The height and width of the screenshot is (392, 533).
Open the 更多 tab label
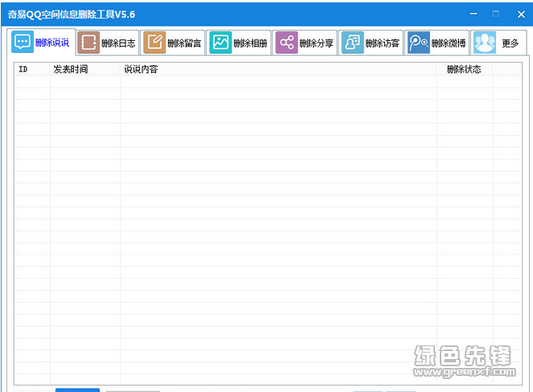pyautogui.click(x=510, y=43)
